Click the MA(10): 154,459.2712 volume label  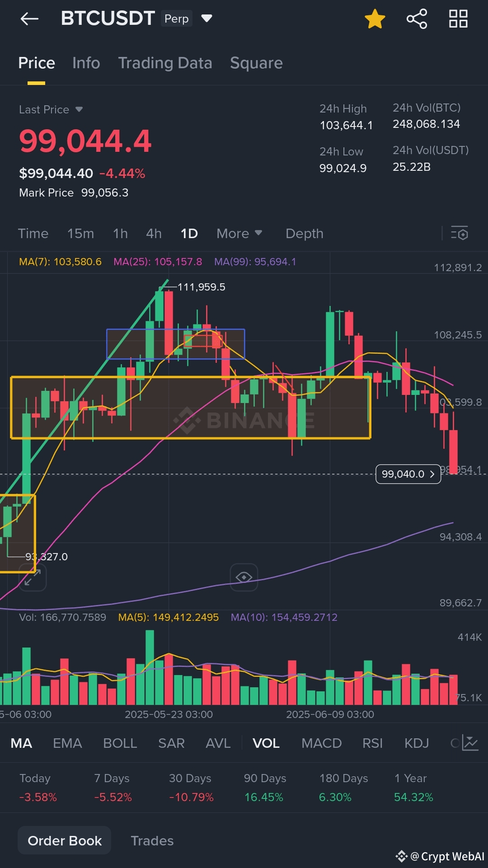point(284,617)
